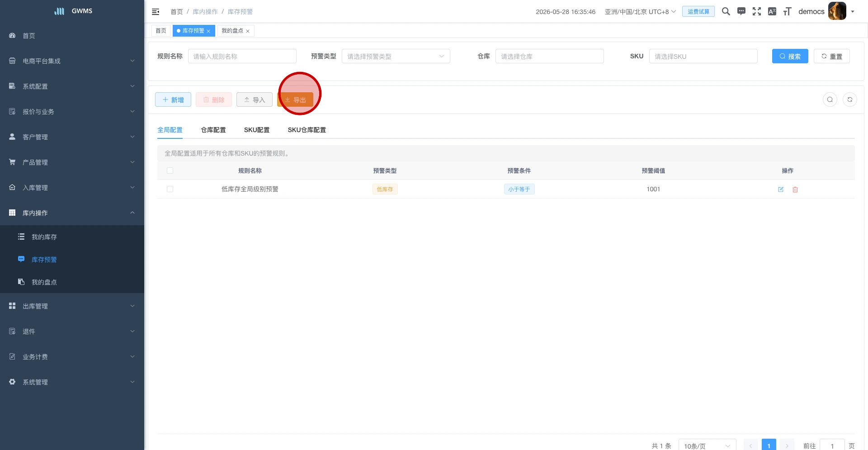The image size is (868, 450).
Task: Click the 电商平台集成 sidebar icon
Action: (x=12, y=61)
